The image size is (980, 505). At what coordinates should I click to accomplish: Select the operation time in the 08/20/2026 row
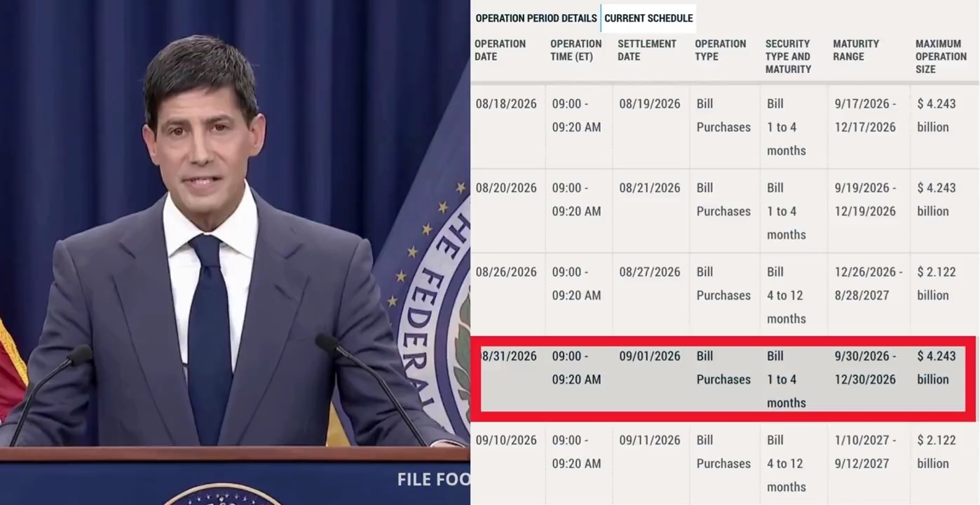[576, 200]
